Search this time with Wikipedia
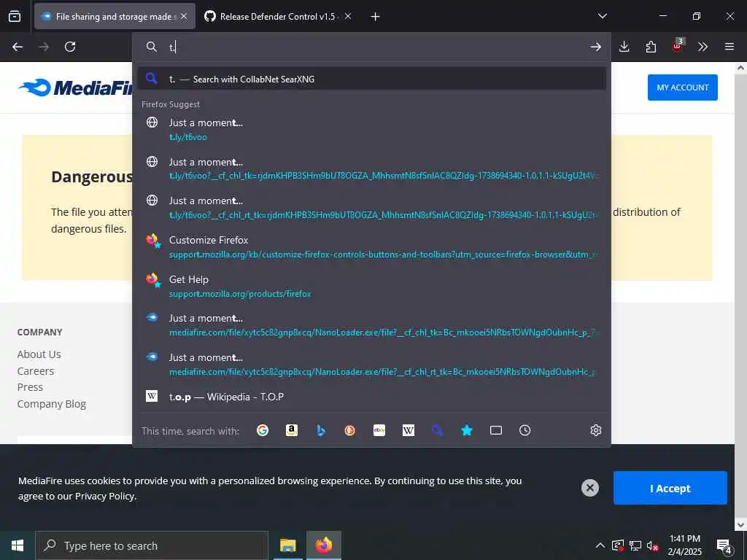 409,430
